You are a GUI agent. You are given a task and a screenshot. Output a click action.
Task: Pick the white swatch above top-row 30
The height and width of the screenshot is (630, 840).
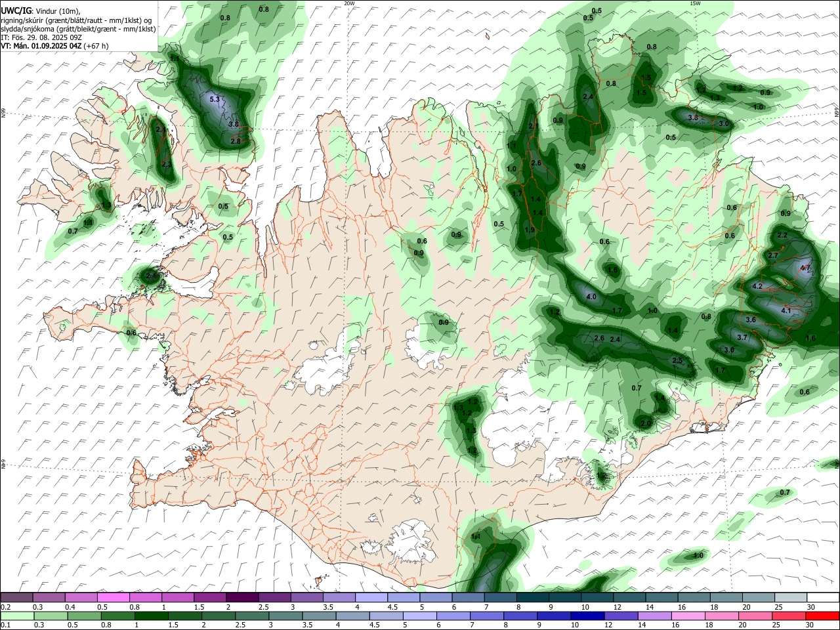click(x=823, y=598)
